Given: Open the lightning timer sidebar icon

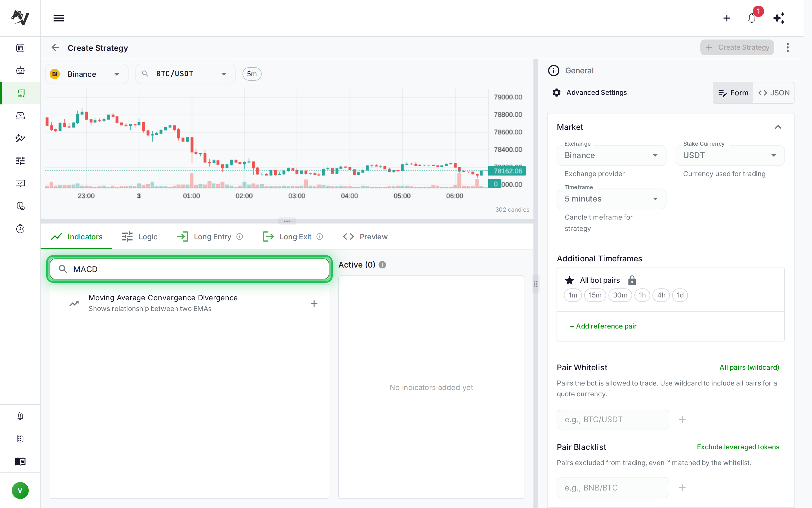Looking at the screenshot, I should (x=20, y=229).
